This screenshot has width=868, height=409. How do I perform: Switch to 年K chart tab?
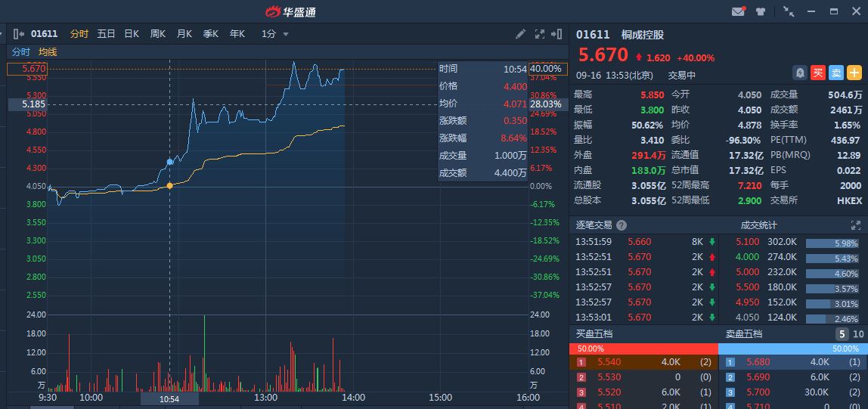coord(237,34)
